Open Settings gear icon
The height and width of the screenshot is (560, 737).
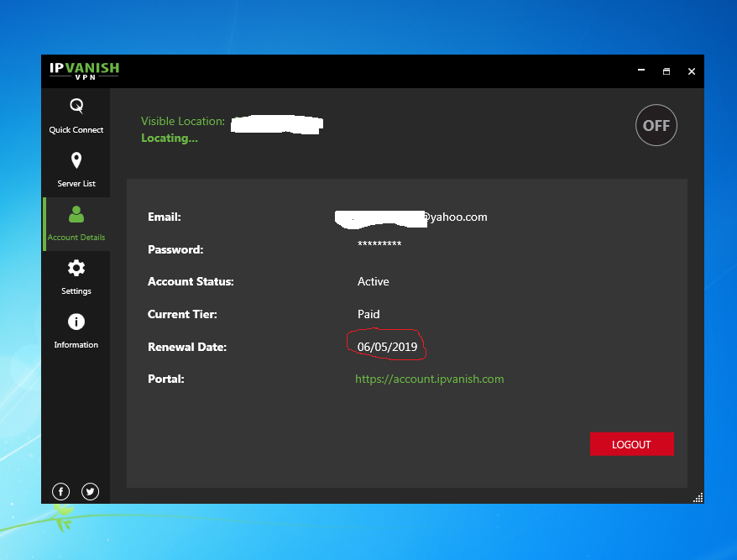click(76, 268)
